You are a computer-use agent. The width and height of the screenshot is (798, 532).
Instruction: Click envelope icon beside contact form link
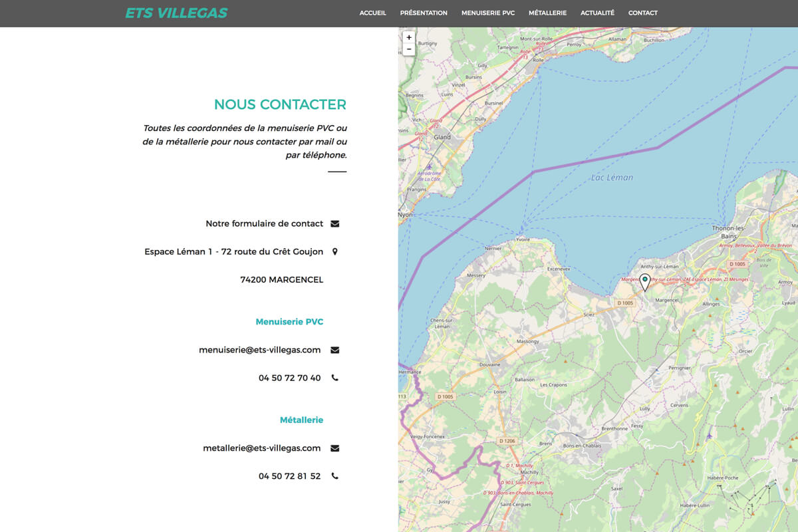click(335, 224)
